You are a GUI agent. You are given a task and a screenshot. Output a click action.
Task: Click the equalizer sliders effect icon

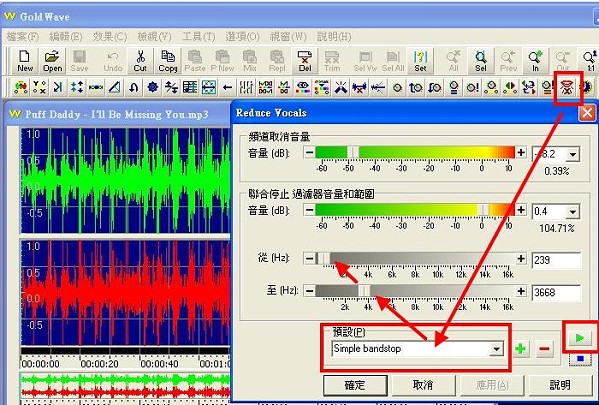click(x=246, y=88)
